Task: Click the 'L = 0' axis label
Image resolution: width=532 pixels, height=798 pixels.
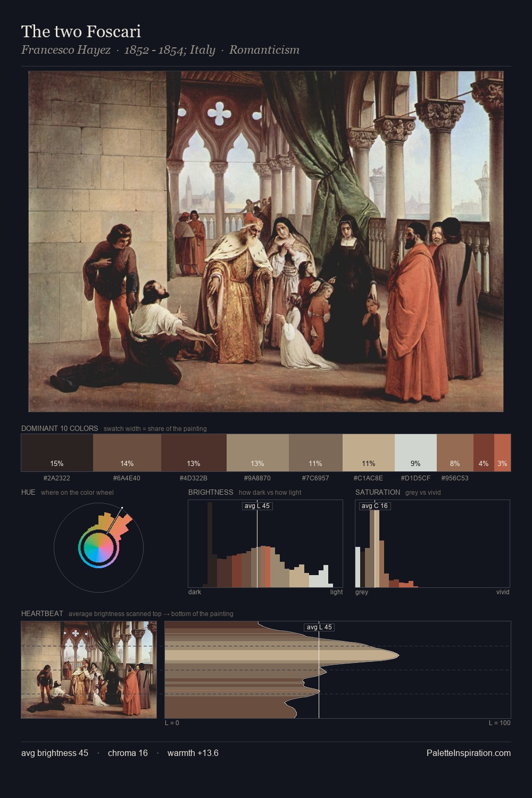Action: pos(172,723)
